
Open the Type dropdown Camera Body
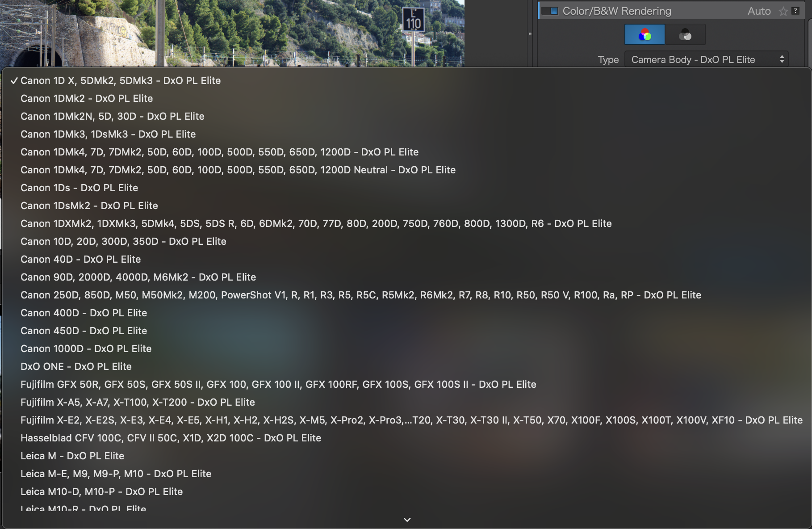coord(707,59)
